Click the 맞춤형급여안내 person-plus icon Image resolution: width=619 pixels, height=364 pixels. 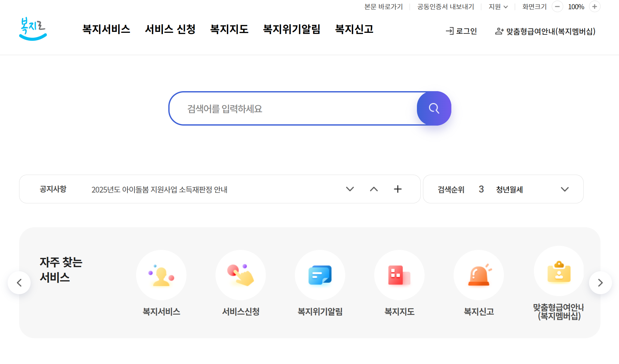(x=499, y=31)
